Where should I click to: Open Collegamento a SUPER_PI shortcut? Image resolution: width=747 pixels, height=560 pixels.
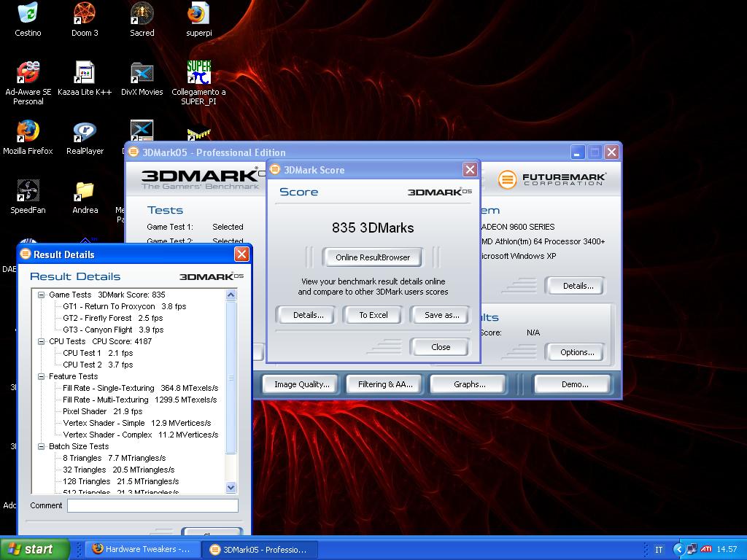pos(198,83)
